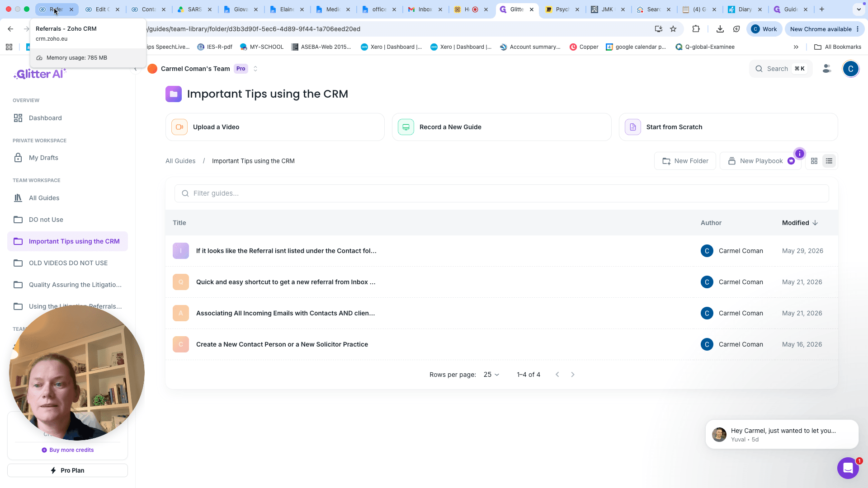Show the purple info badge tip

799,154
